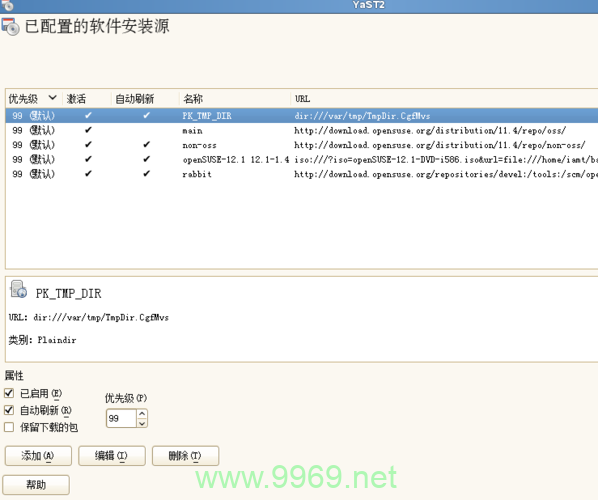
Task: Enable the 保留下载的包 checkbox
Action: 9,427
